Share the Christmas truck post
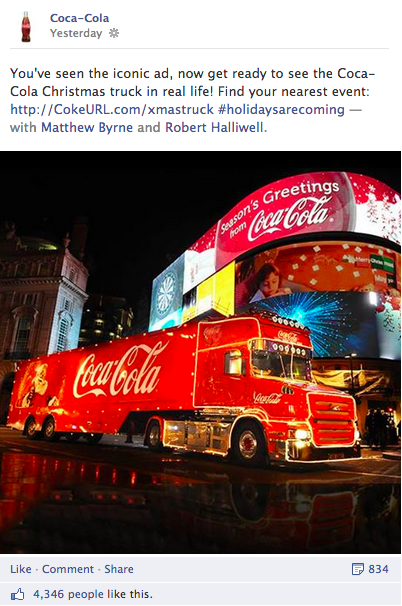 [x=119, y=569]
